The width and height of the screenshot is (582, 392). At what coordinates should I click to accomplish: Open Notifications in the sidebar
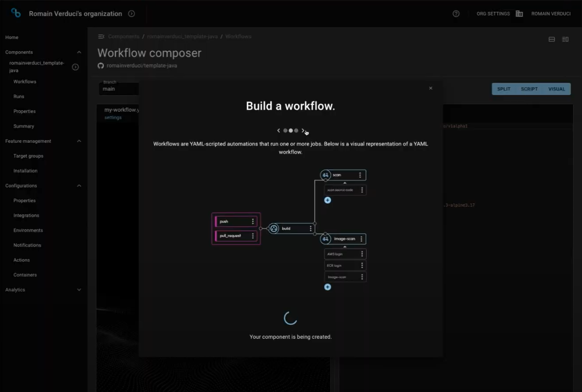coord(27,245)
